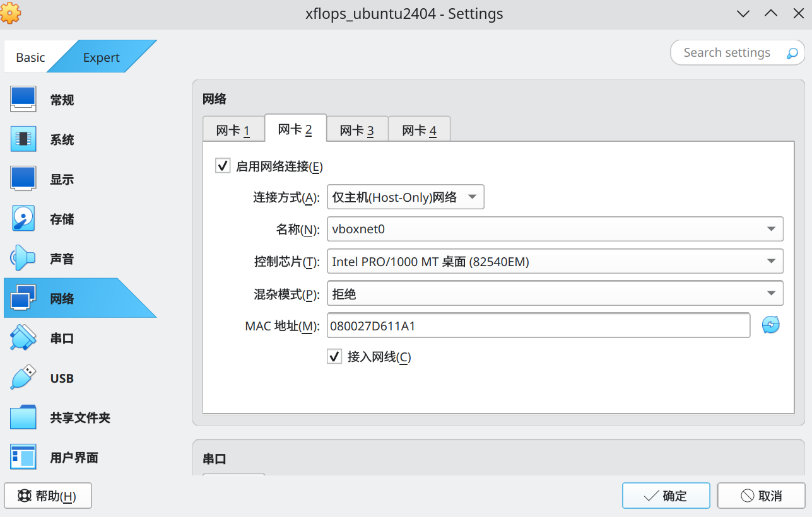The image size is (812, 517).
Task: Select the 常规 label in the sidebar
Action: [62, 100]
